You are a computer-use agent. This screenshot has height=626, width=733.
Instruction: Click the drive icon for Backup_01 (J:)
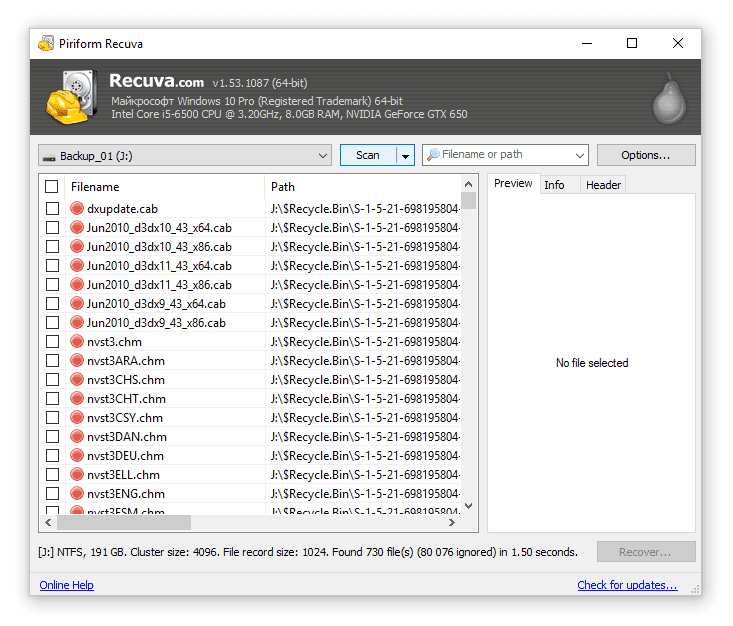[x=49, y=158]
